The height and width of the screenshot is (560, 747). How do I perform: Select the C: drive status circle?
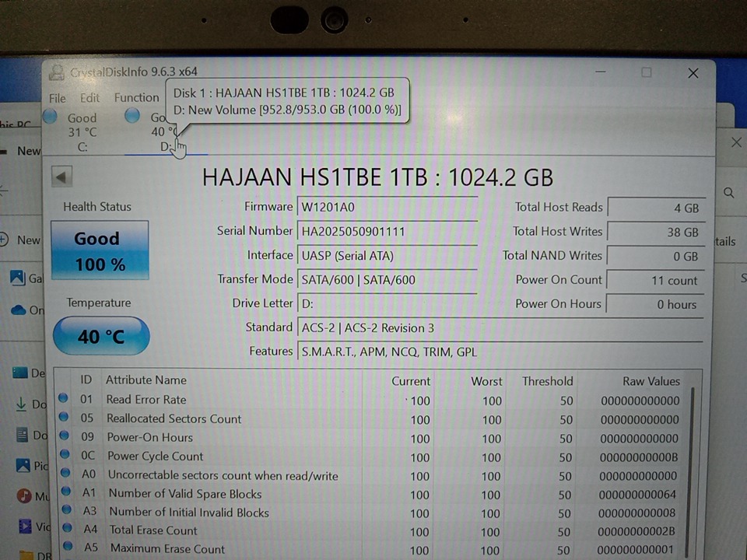(50, 117)
